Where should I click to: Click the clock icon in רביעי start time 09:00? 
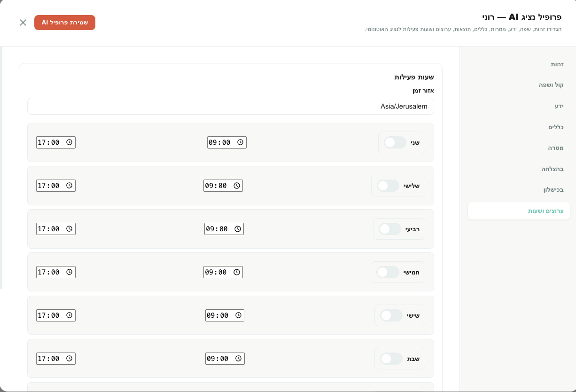237,229
